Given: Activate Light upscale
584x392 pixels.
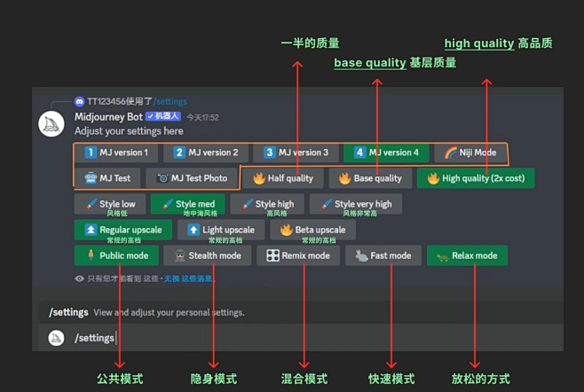Looking at the screenshot, I should tap(221, 230).
